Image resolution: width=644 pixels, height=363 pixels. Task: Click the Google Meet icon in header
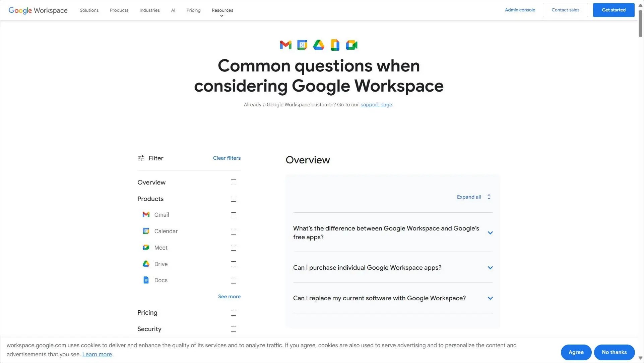point(351,45)
